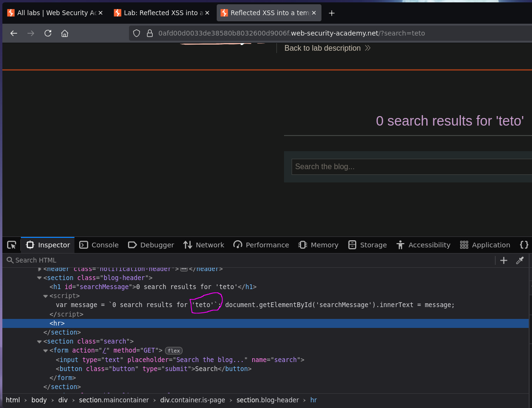The height and width of the screenshot is (408, 532).
Task: Show site security padlock info
Action: click(150, 33)
